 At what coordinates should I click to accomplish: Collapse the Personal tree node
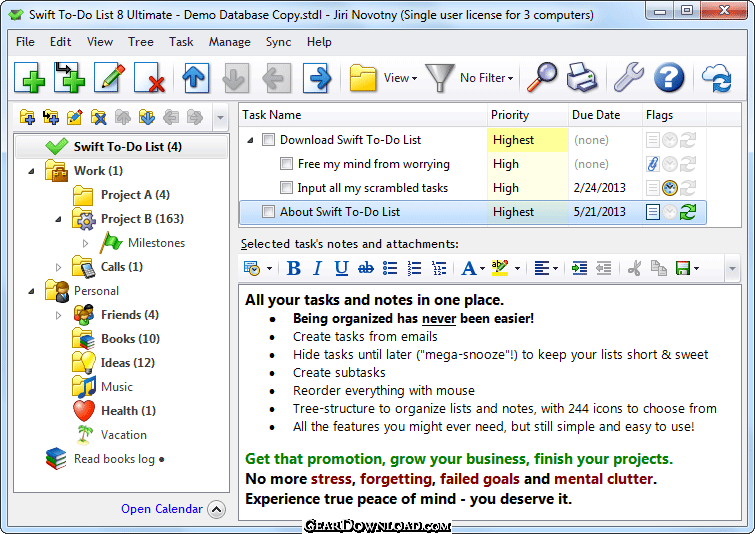coord(31,291)
